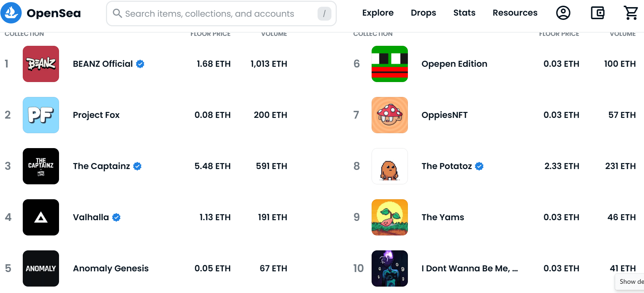Image resolution: width=644 pixels, height=293 pixels.
Task: Click the Opepen Edition pixel thumbnail
Action: 390,64
